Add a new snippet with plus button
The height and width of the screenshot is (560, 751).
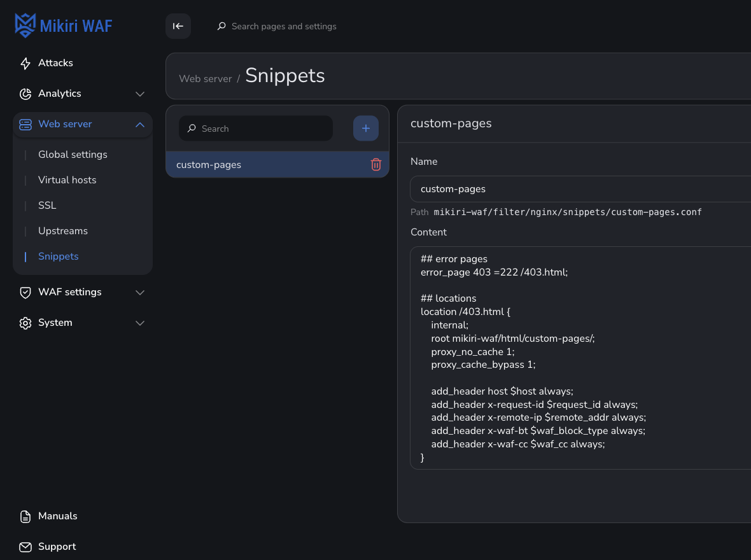[x=366, y=129]
